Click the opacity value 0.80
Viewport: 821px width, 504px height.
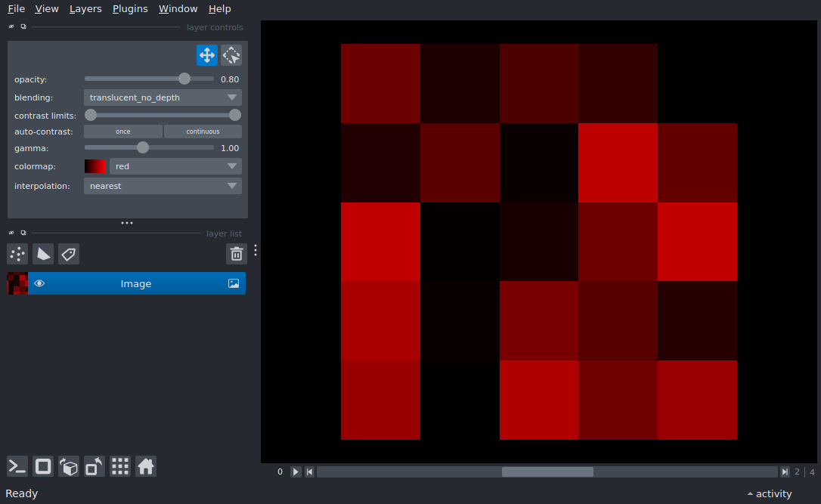click(230, 79)
